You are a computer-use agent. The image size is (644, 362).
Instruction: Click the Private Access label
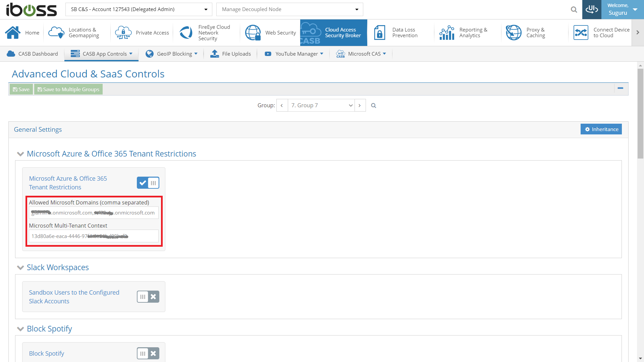point(152,33)
